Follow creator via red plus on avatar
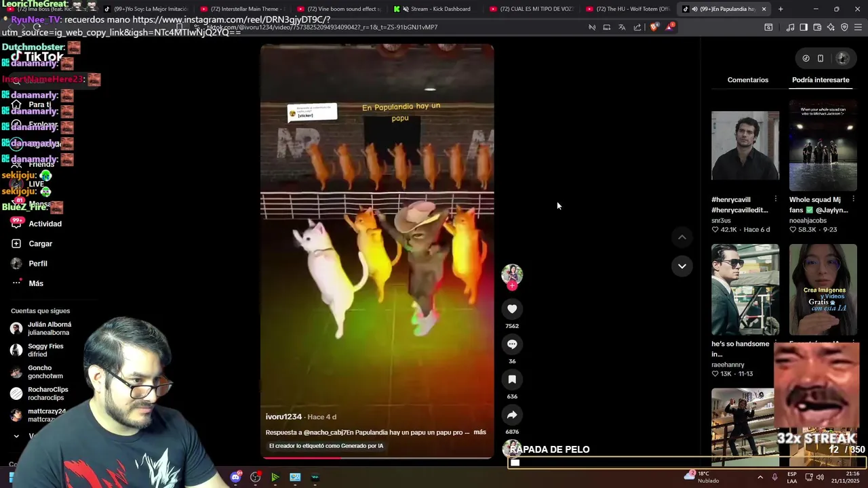Screen dimensions: 868x488 [512, 286]
